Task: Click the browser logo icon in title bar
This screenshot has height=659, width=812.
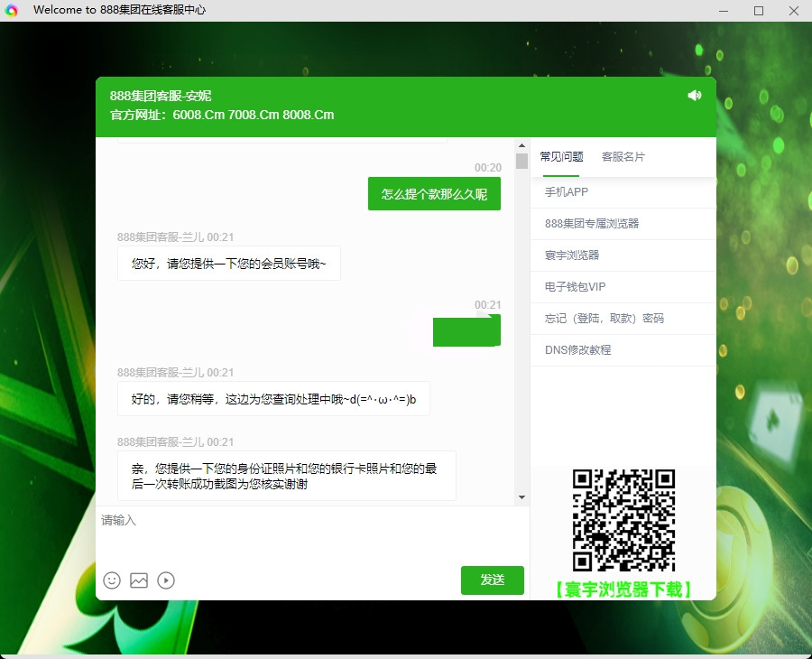Action: pyautogui.click(x=11, y=10)
